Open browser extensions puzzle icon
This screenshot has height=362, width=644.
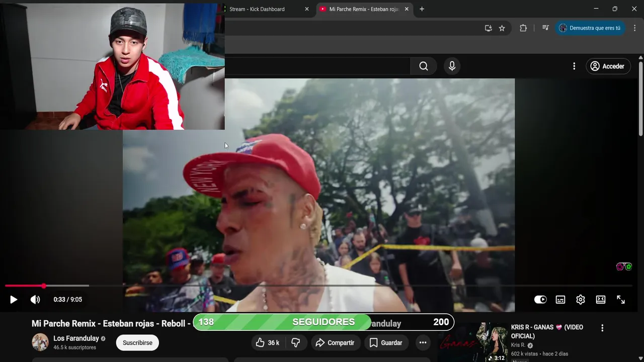point(523,28)
